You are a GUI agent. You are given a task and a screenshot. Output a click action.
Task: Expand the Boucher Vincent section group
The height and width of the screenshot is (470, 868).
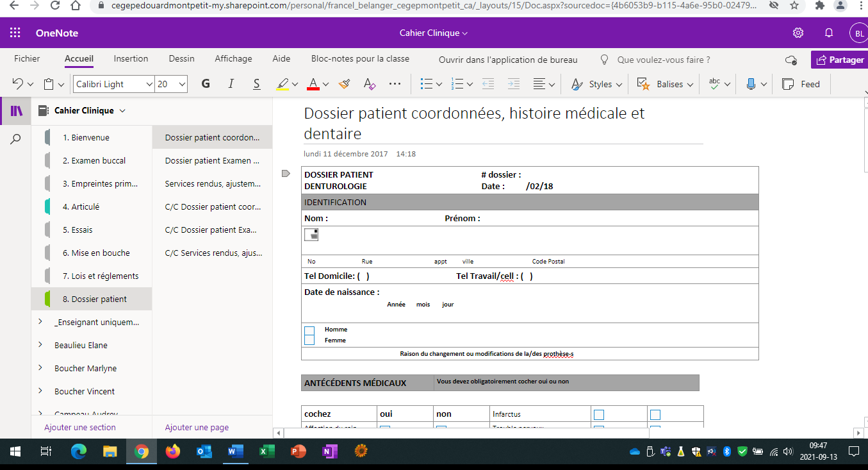40,391
